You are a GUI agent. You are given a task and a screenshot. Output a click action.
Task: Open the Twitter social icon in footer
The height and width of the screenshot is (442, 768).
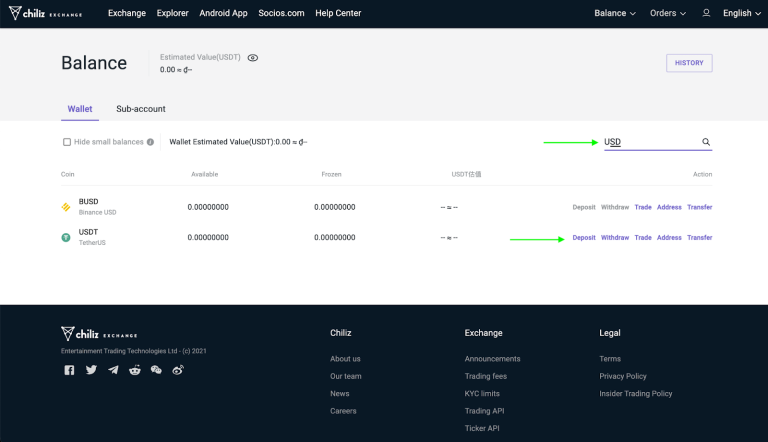[x=91, y=370]
